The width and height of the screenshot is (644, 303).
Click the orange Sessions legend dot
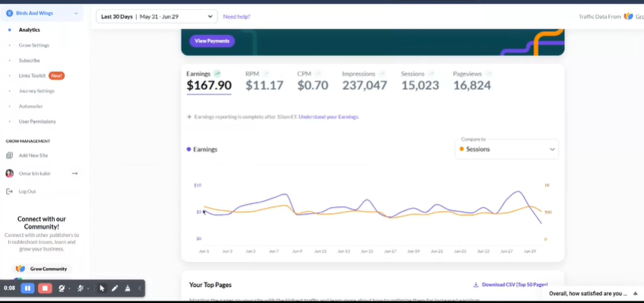tap(462, 149)
